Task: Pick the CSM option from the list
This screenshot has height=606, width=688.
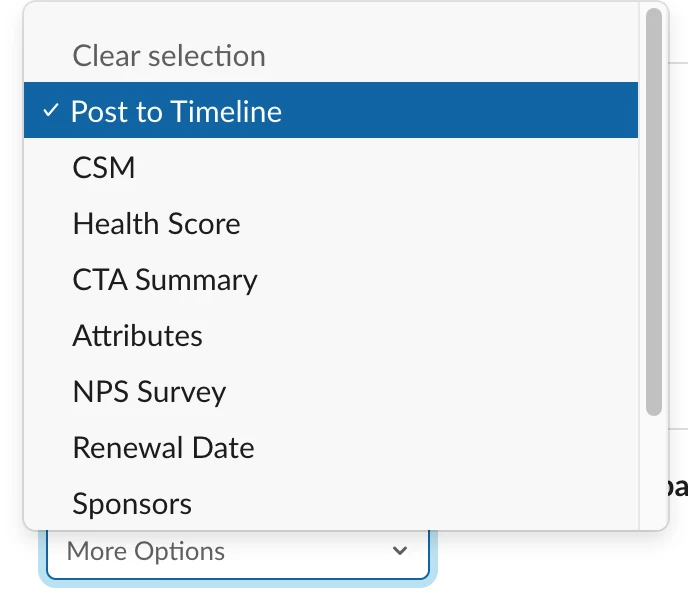Action: click(x=331, y=167)
